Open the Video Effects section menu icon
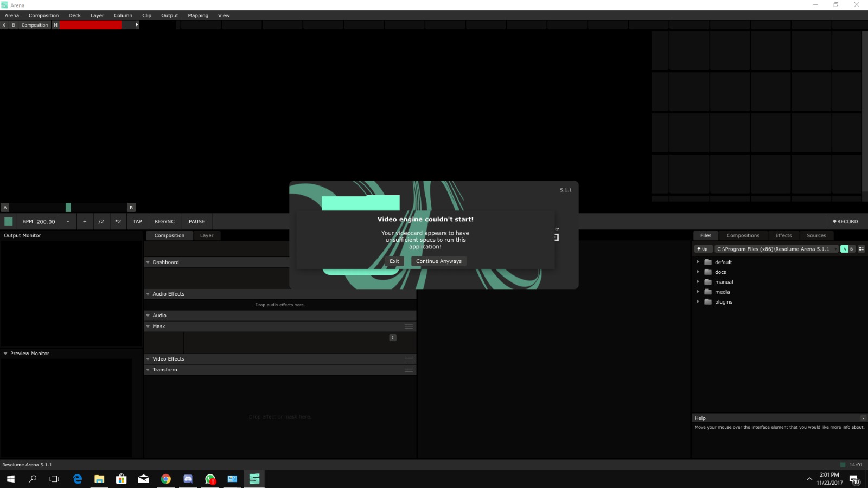 409,359
